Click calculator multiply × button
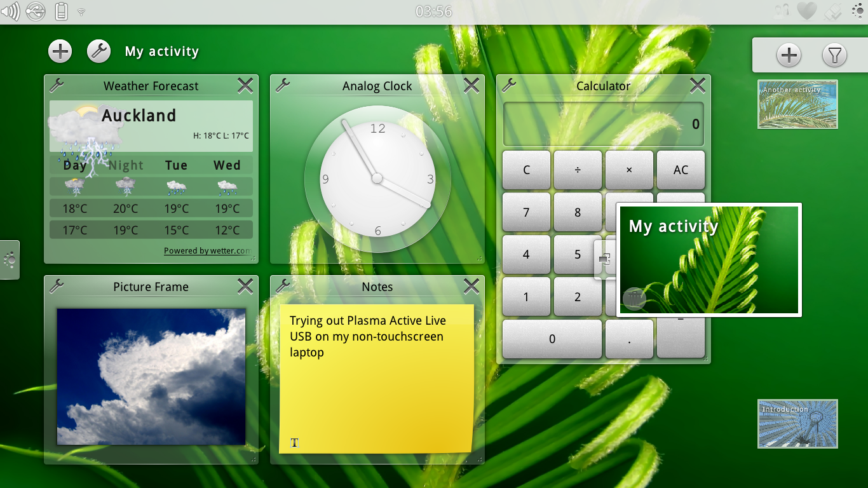 click(x=629, y=170)
